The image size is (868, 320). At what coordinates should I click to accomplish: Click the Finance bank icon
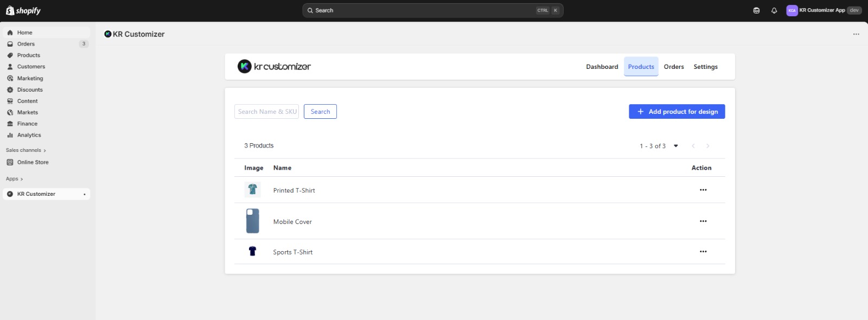click(10, 124)
